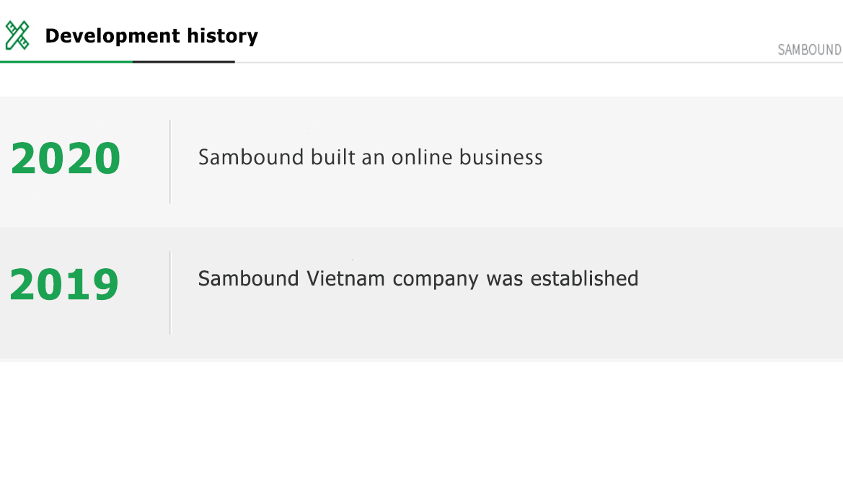Viewport: 843px width, 504px height.
Task: Click the vertical divider in the 2019 row
Action: 170,293
